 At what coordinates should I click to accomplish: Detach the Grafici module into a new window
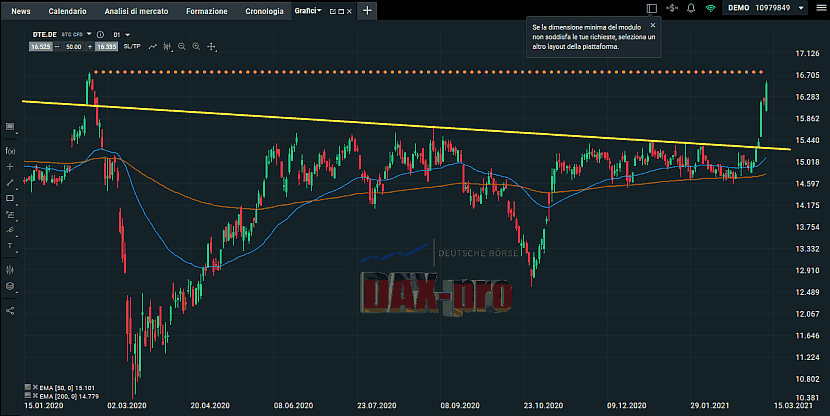point(332,11)
